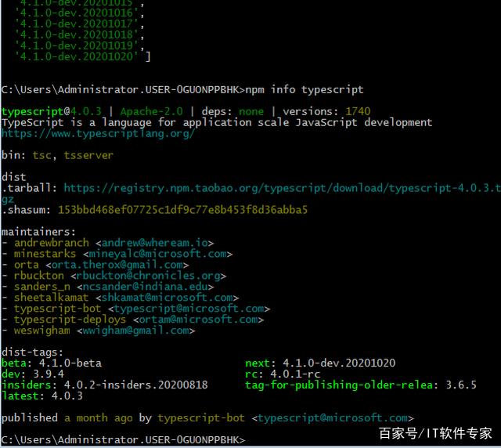Viewport: 501px width, 448px height.
Task: Open the https://www.typescriptlang.org/ link
Action: tap(98, 133)
